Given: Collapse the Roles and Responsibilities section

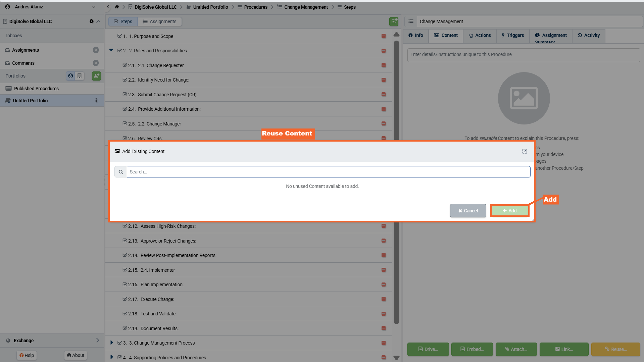Looking at the screenshot, I should pos(111,50).
